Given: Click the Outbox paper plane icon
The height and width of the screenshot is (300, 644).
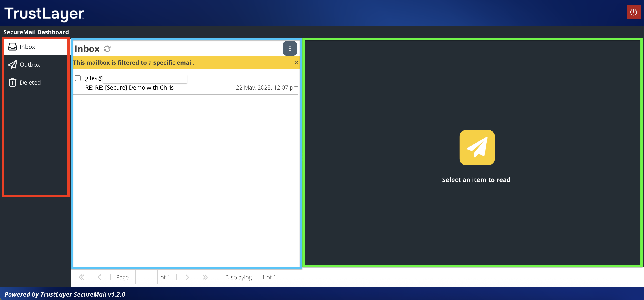Looking at the screenshot, I should [x=13, y=65].
